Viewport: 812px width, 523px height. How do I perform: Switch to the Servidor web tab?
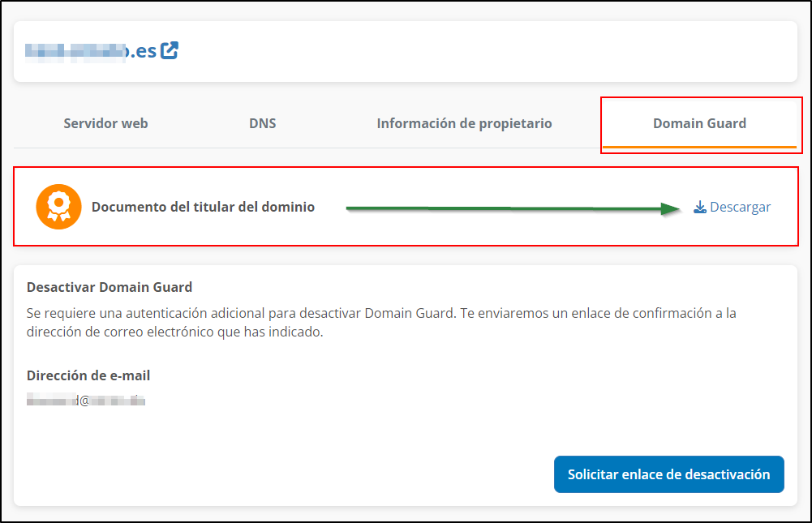tap(105, 123)
